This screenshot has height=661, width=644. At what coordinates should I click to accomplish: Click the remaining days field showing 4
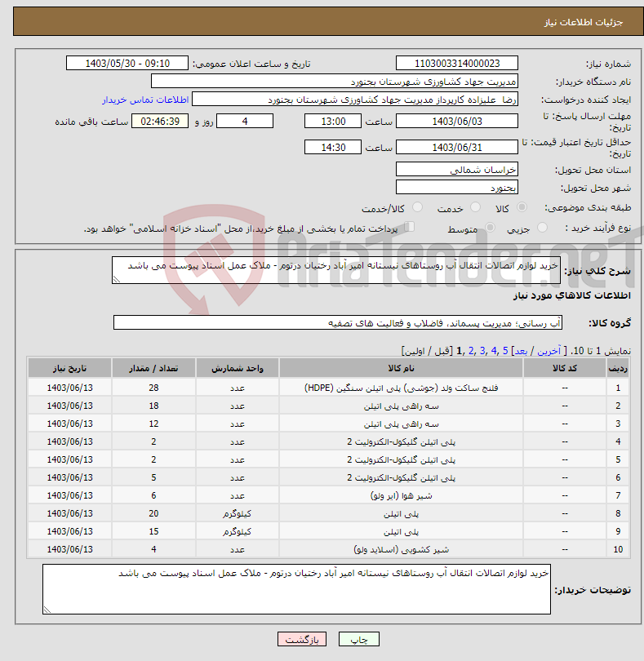coord(245,122)
